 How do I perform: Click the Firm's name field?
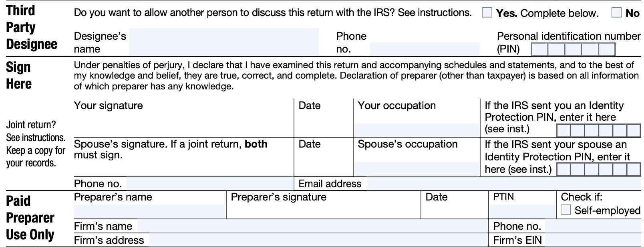coord(312,226)
